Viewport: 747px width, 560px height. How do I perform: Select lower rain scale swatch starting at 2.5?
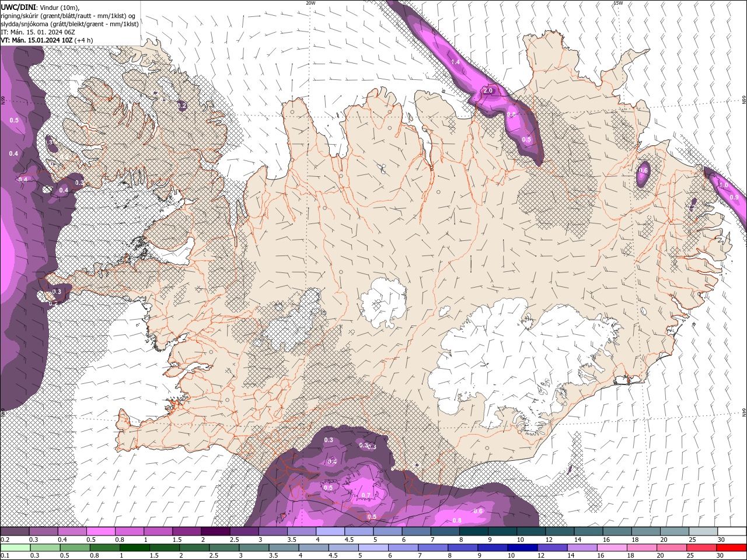coord(224,548)
